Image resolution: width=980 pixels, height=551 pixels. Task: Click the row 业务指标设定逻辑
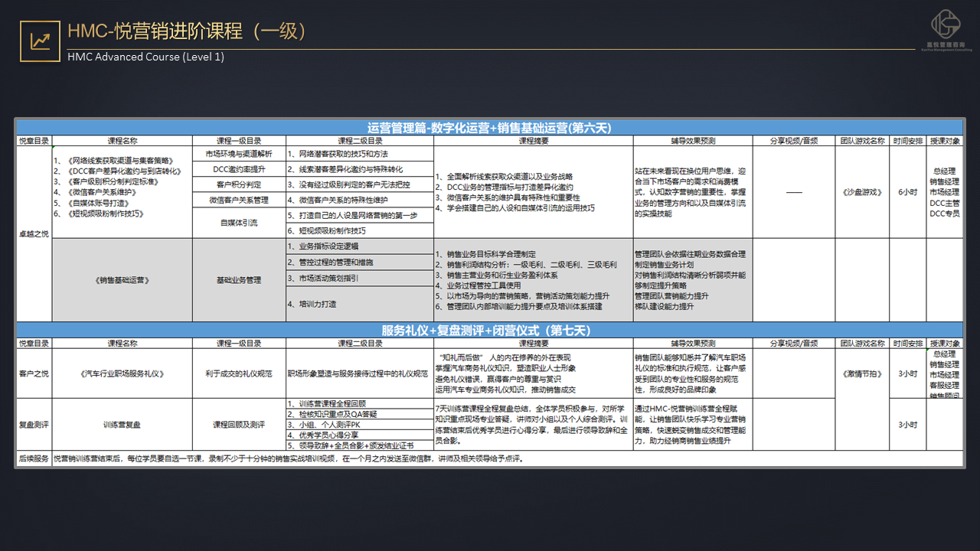pyautogui.click(x=360, y=246)
